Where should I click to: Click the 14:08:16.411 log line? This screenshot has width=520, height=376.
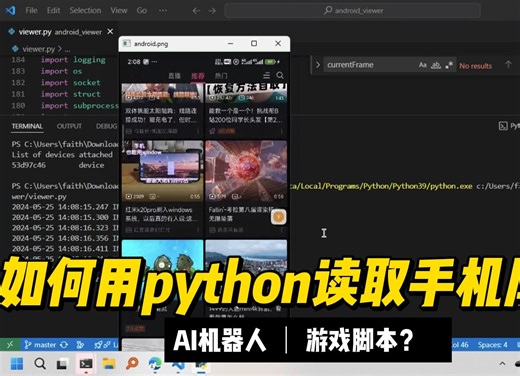click(x=65, y=249)
